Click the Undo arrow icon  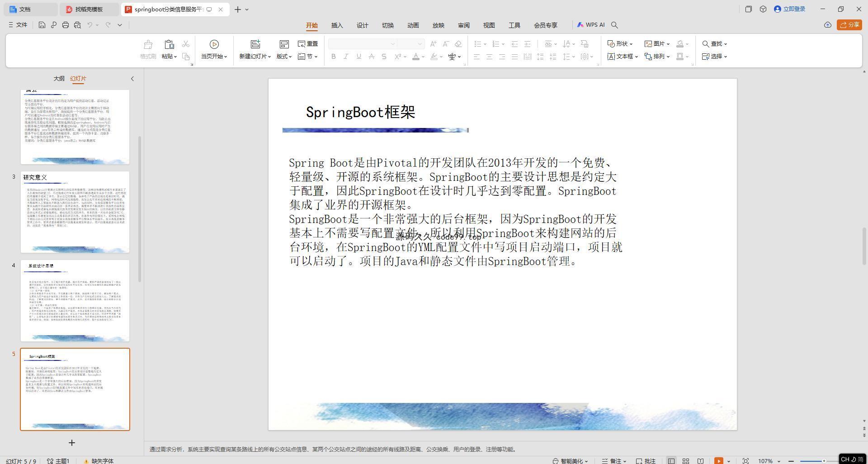click(90, 25)
